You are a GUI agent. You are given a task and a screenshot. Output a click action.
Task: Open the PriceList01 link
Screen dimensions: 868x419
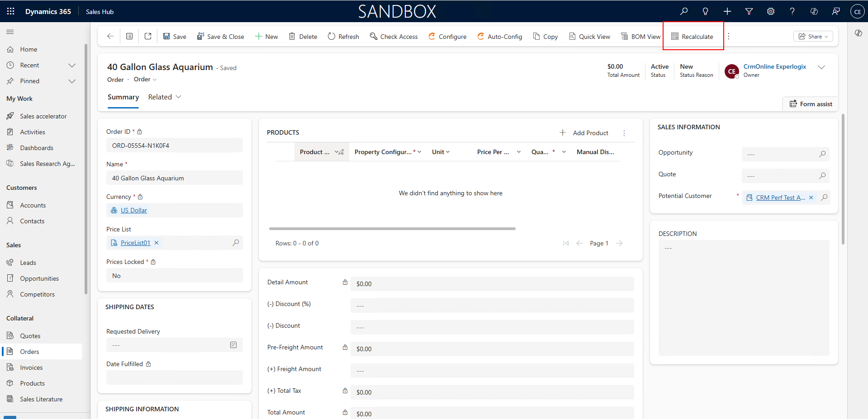click(x=135, y=243)
